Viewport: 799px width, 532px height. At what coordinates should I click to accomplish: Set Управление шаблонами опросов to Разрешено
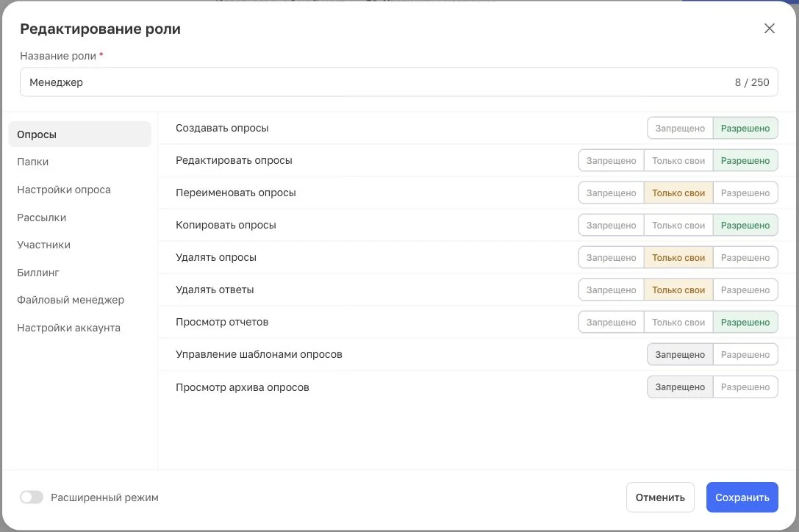[745, 355]
